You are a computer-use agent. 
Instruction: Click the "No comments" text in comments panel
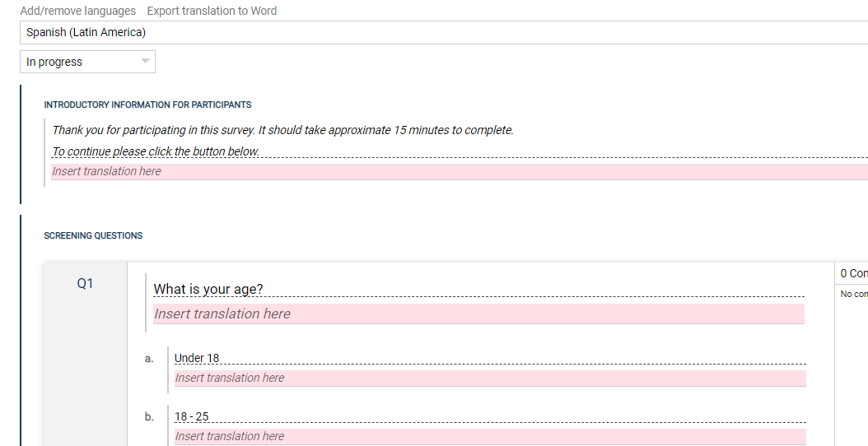(853, 294)
